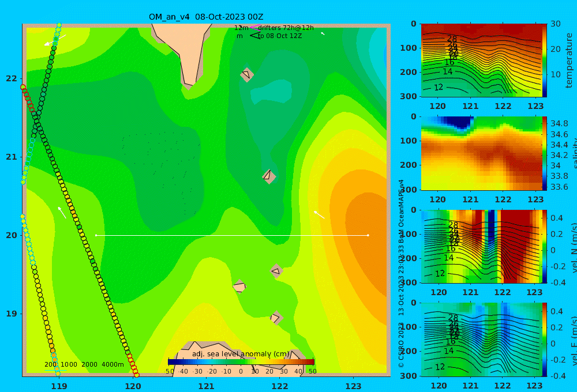Viewport: 577px width, 392px height.
Task: Click the "temperature" axis label
Action: (x=569, y=61)
